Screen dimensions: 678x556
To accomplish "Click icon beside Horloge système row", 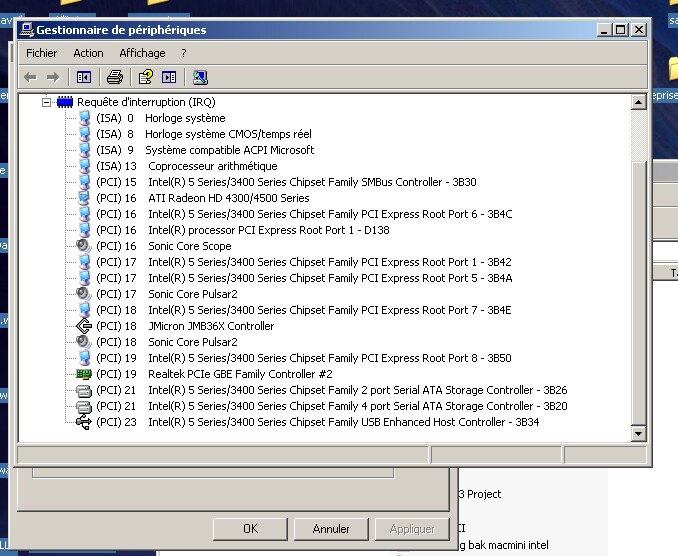I will tap(85, 118).
